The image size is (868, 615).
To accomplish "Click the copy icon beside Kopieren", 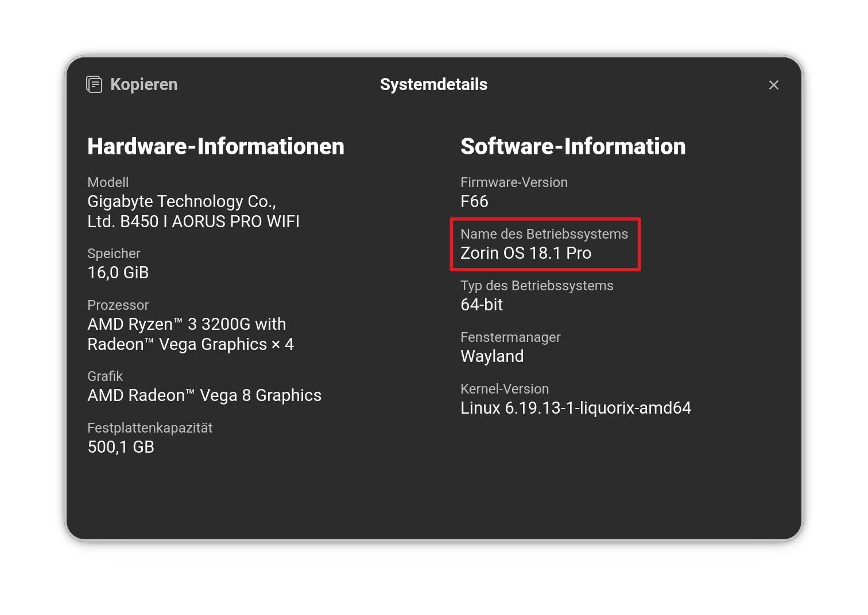I will 94,84.
